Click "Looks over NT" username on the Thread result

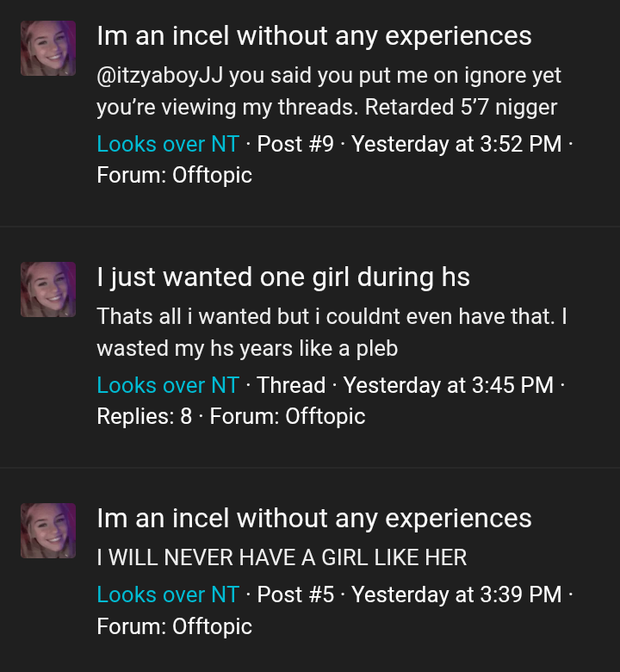point(168,385)
